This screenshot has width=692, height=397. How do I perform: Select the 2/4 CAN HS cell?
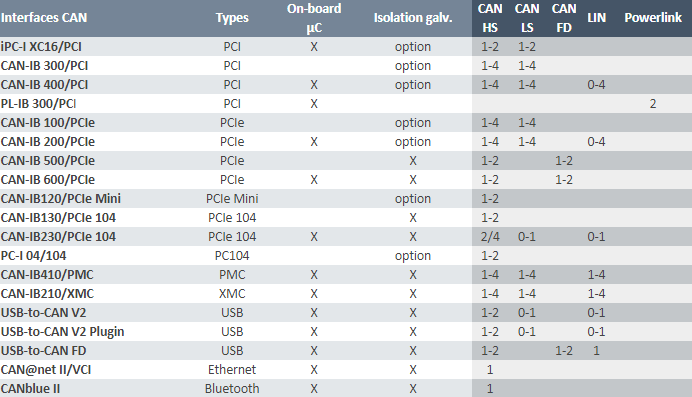pyautogui.click(x=490, y=236)
